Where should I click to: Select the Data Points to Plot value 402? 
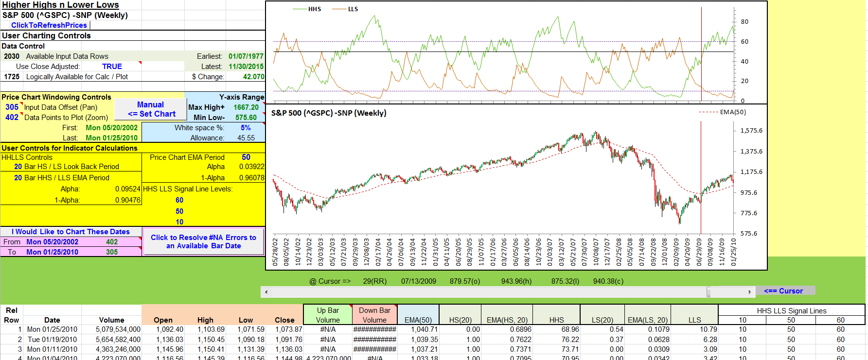click(x=12, y=118)
